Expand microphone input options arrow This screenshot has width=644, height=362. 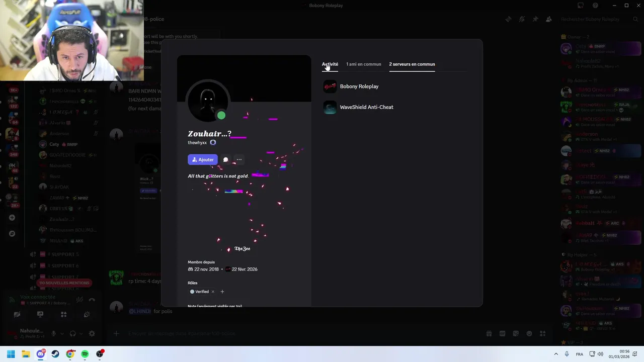[62, 333]
